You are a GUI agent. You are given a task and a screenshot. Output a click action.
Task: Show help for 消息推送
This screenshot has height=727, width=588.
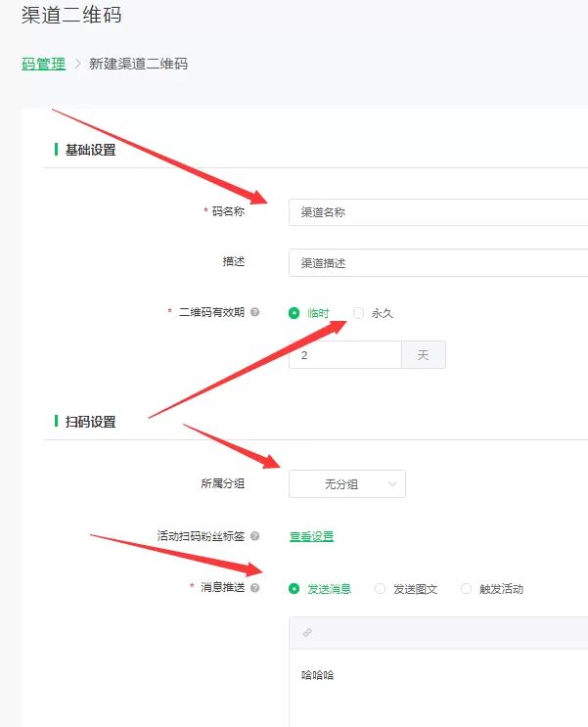pyautogui.click(x=255, y=588)
